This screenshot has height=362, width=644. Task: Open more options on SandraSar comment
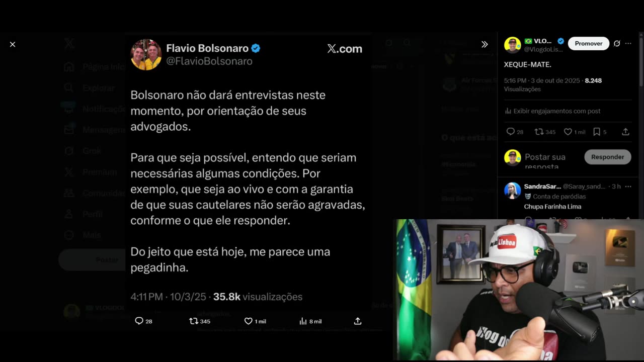(x=628, y=187)
